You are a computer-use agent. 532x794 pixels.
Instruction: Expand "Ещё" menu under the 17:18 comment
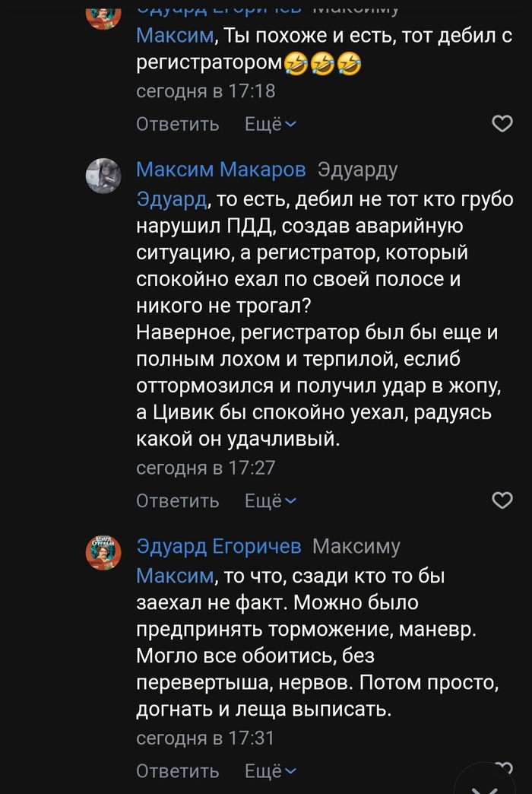point(270,125)
